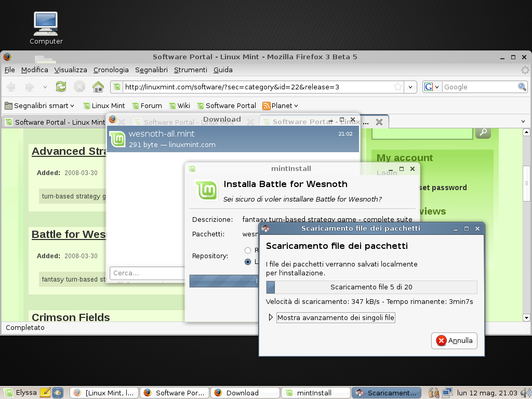532x399 pixels.
Task: Click the stop loading icon
Action: tap(79, 87)
